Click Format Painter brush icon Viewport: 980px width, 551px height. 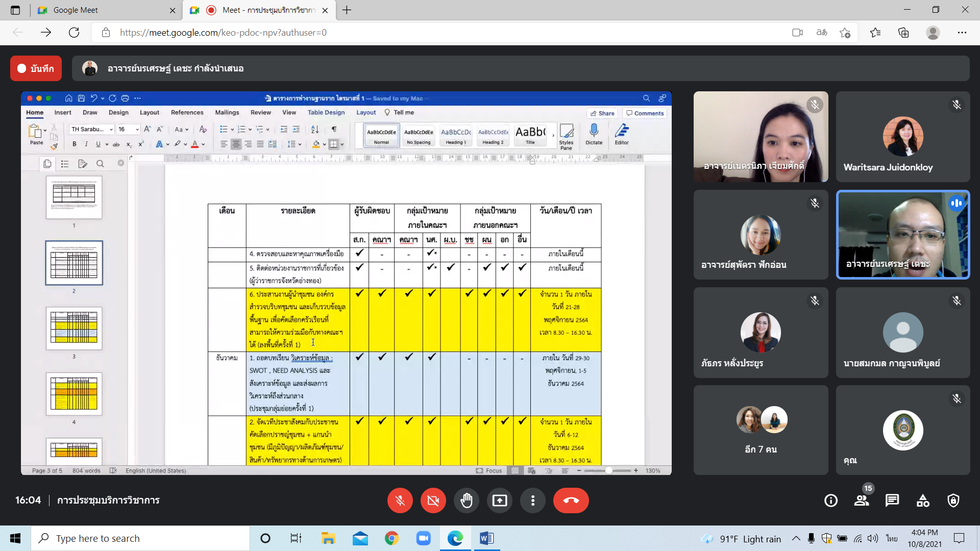tap(54, 146)
